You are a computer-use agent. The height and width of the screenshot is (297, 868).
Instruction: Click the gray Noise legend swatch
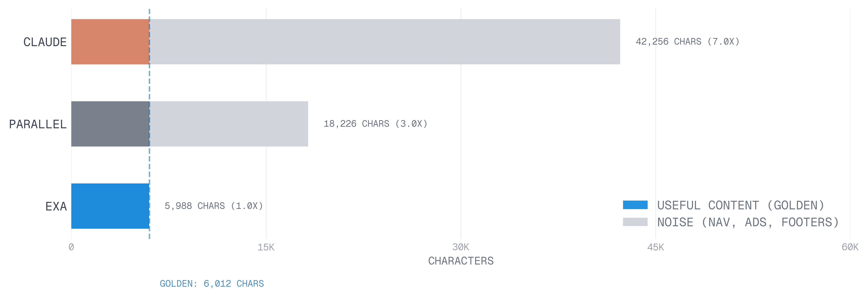pyautogui.click(x=635, y=222)
